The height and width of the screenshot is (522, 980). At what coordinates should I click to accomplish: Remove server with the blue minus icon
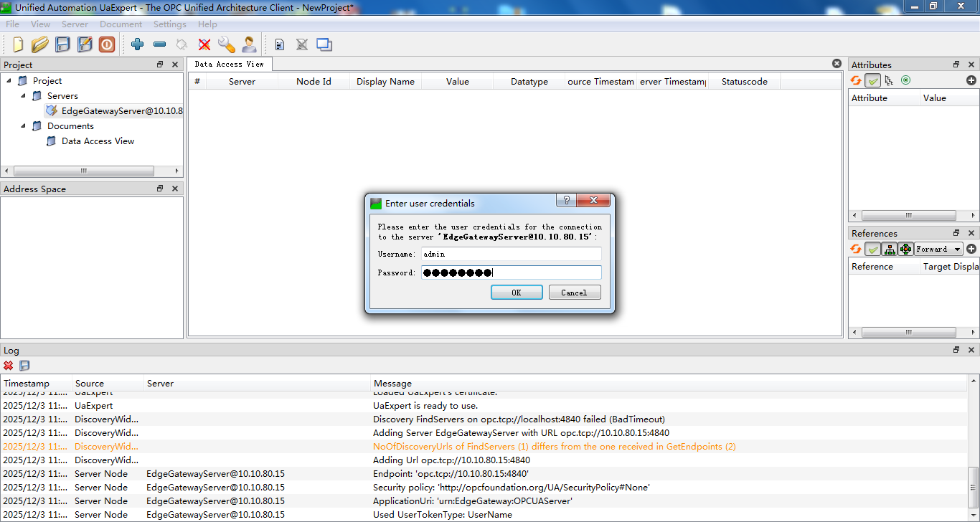tap(160, 44)
